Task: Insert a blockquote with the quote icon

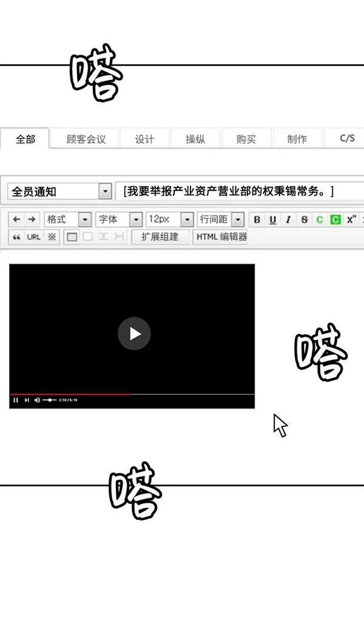Action: [x=16, y=237]
